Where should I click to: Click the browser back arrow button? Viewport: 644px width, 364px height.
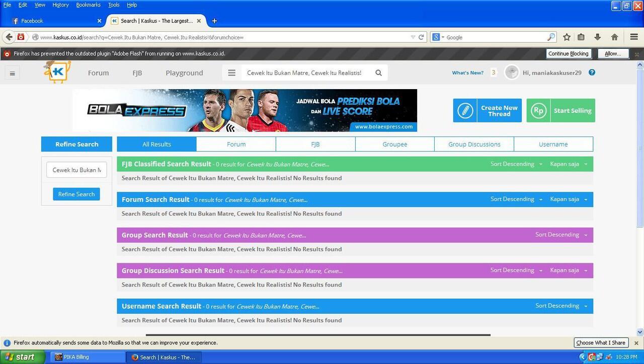tap(9, 37)
